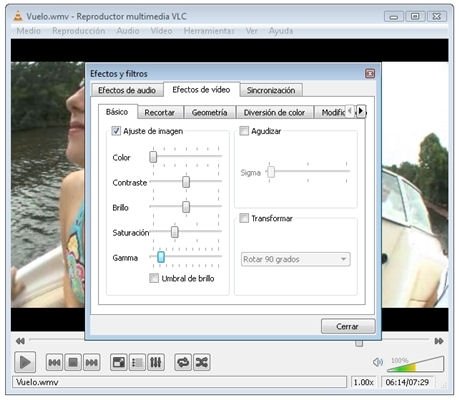Click the Gamma slider handle
459x400 pixels.
(x=161, y=257)
